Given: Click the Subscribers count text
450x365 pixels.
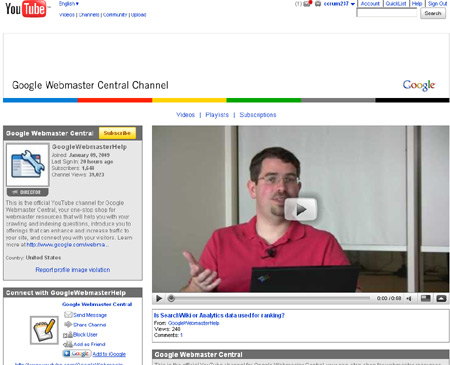Looking at the screenshot, I should (73, 168).
